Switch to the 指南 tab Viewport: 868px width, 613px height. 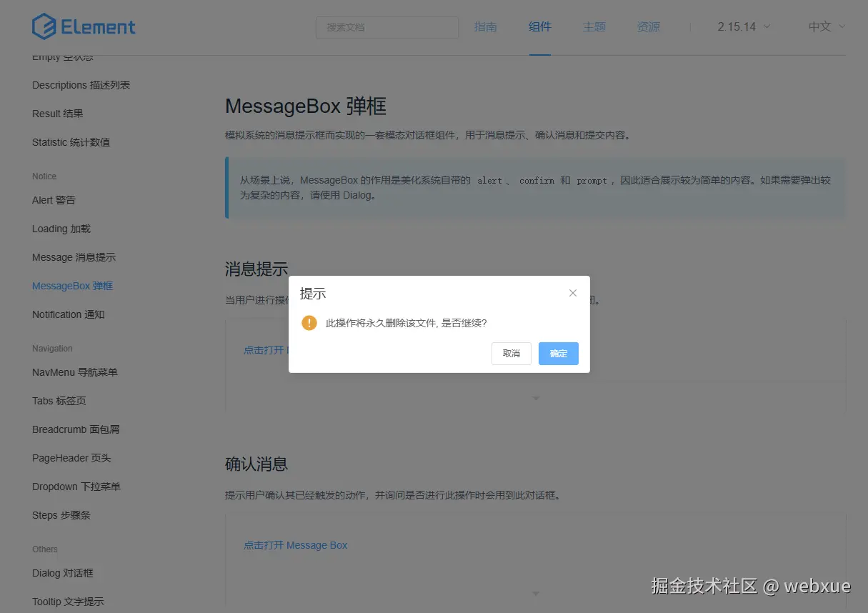coord(485,27)
